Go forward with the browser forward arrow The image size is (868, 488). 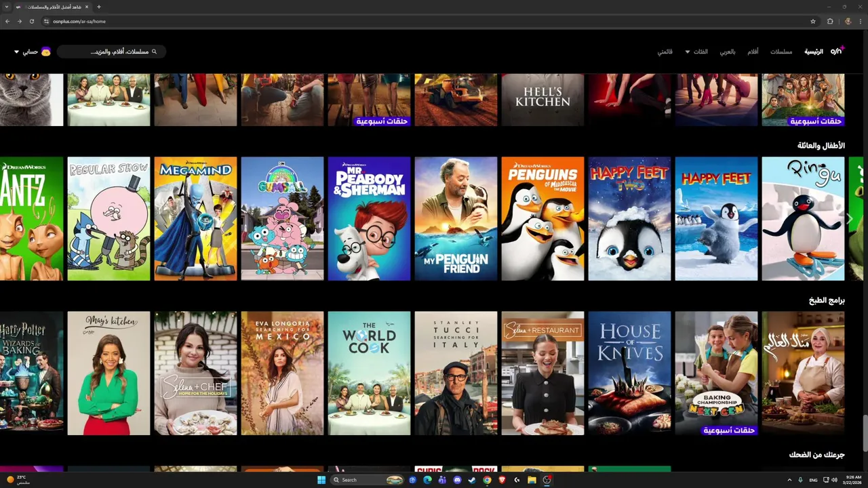coord(20,21)
